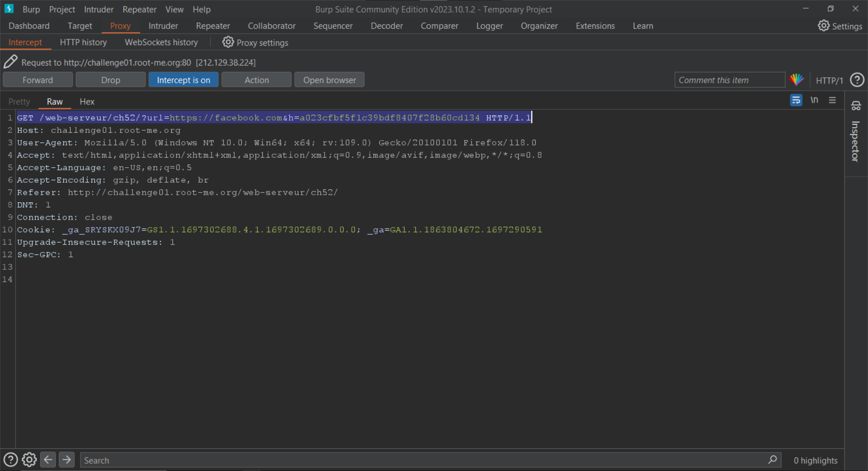
Task: Open the Settings gear at top right
Action: tap(823, 26)
